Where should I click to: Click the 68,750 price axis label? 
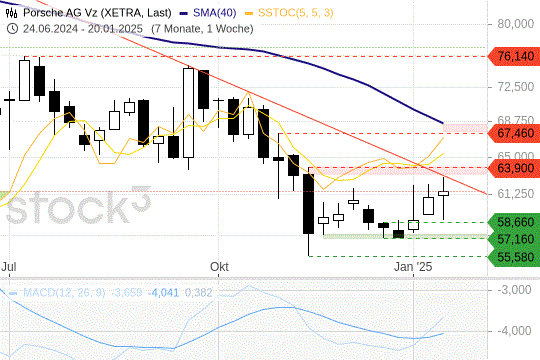(x=516, y=120)
